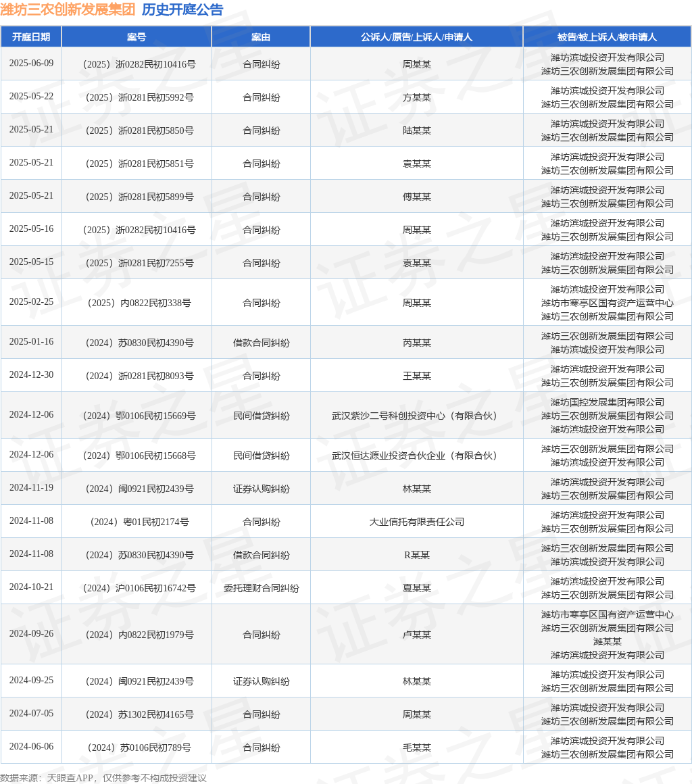
Task: Click the date 2025-05-15
Action: [31, 262]
